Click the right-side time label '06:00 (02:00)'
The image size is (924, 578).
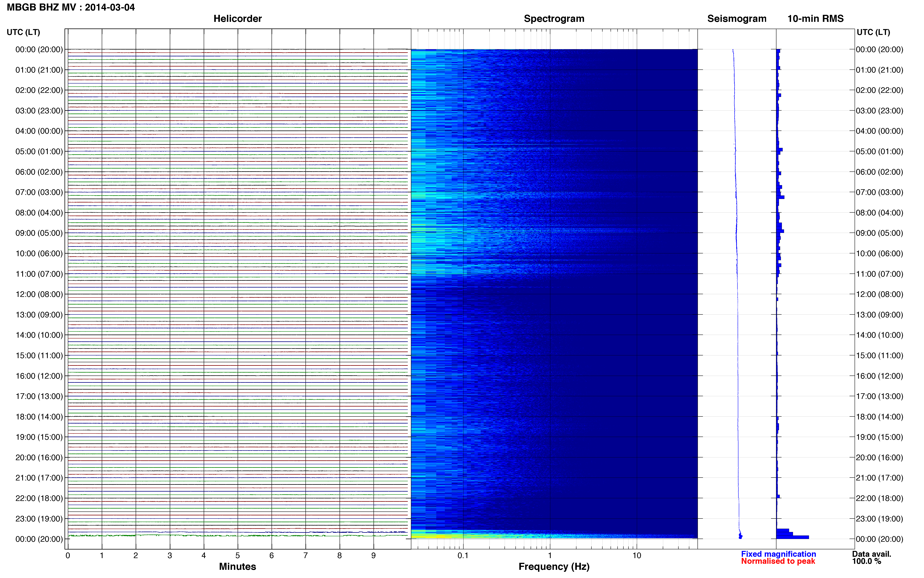(x=879, y=172)
